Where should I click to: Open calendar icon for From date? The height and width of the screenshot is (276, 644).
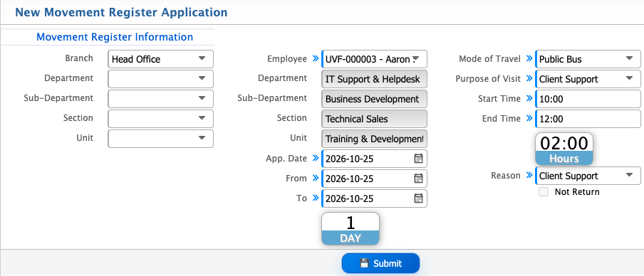click(x=418, y=179)
